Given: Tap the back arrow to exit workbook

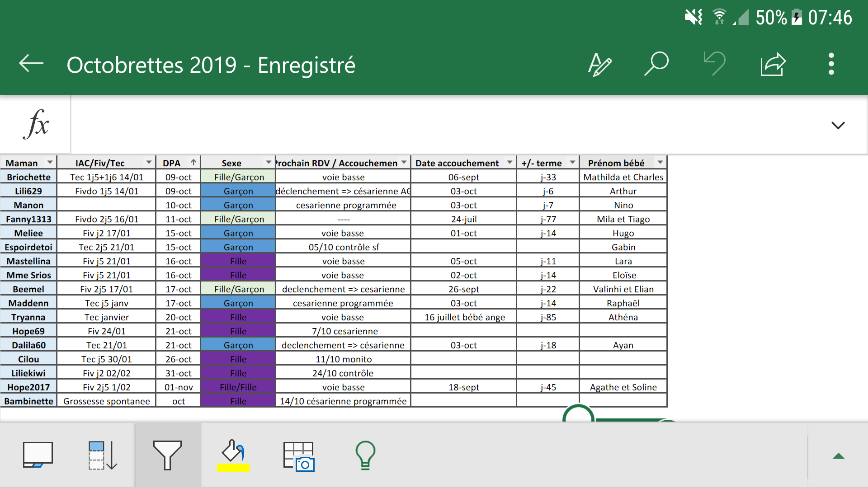Looking at the screenshot, I should pos(31,64).
